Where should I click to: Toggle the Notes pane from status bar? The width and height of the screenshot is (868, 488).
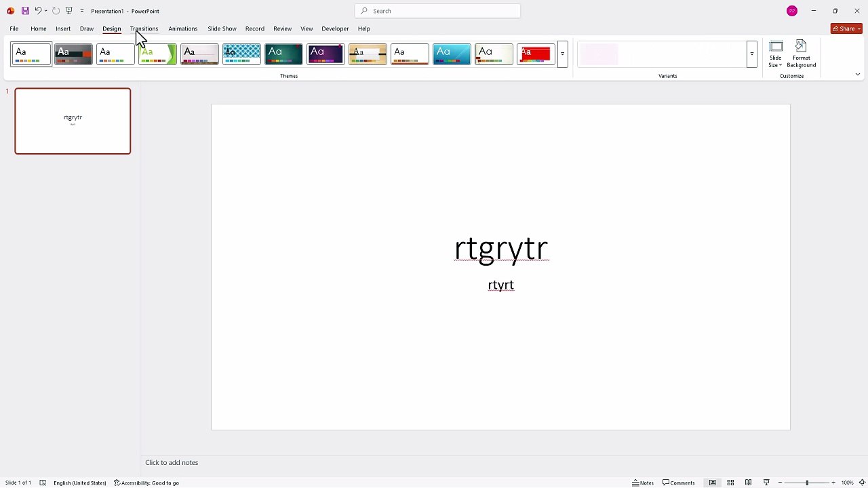coord(643,483)
